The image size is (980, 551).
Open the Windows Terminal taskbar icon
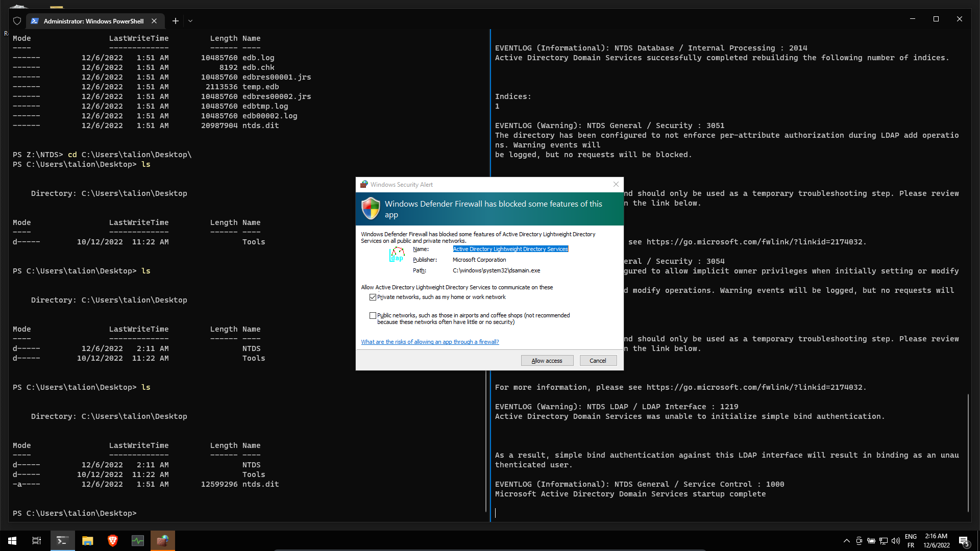62,541
